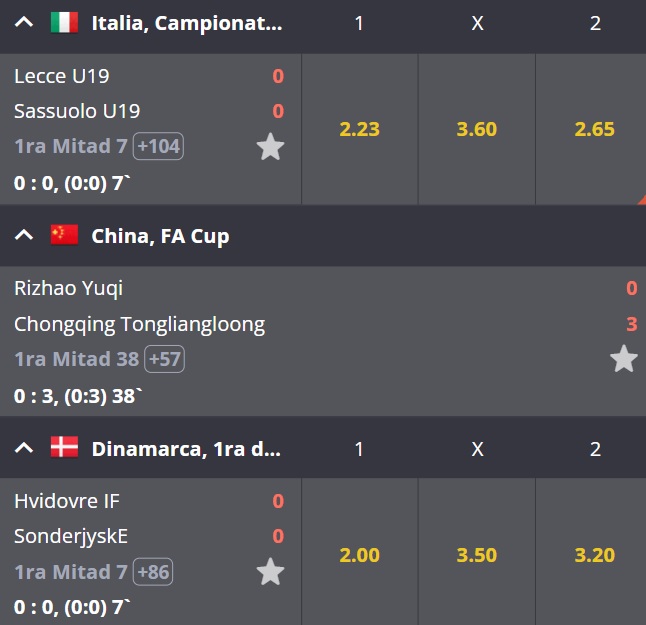Bet on Lecce U19 win at 2.23

tap(359, 129)
